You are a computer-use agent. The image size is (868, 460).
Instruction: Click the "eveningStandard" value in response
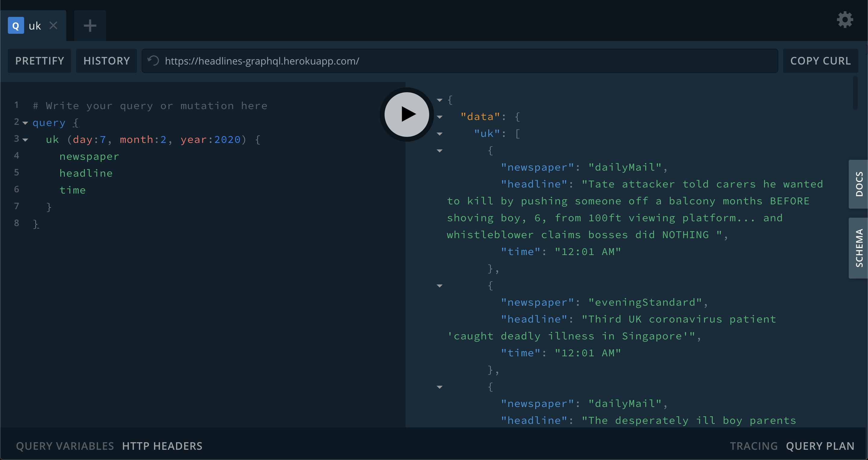[x=645, y=302]
